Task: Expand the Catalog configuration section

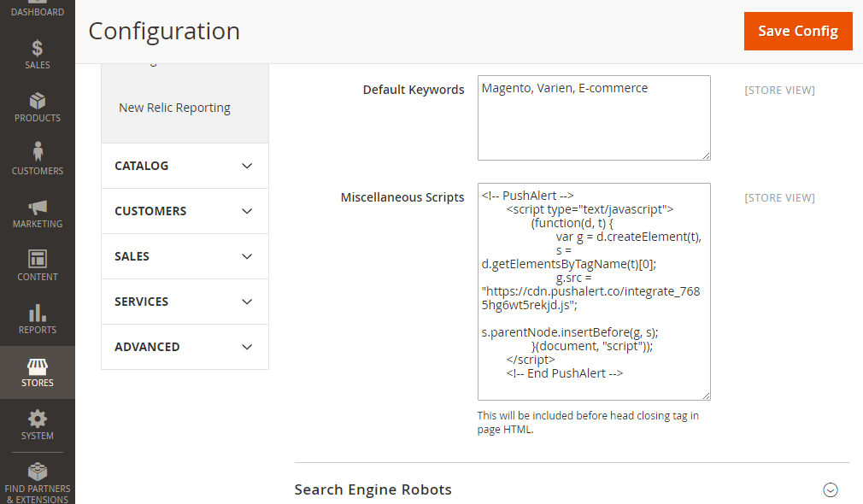Action: (x=185, y=166)
